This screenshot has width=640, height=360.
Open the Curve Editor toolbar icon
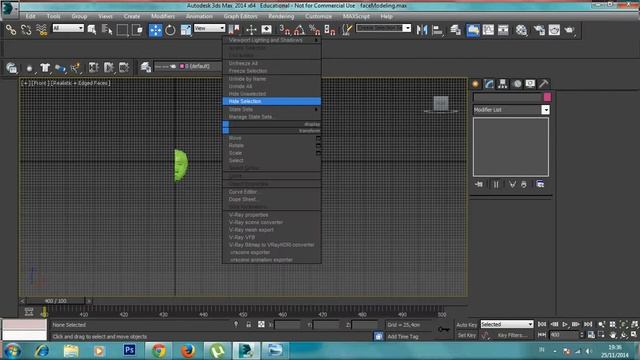(488, 30)
